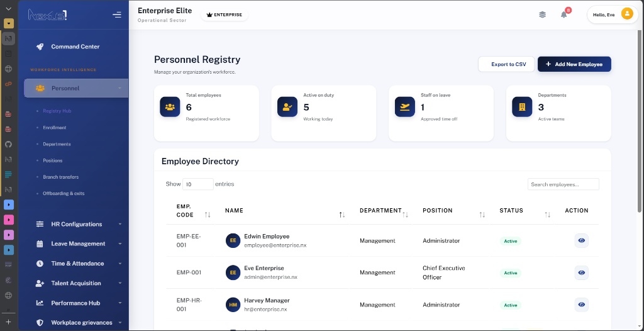Change Show entries count field

[198, 184]
